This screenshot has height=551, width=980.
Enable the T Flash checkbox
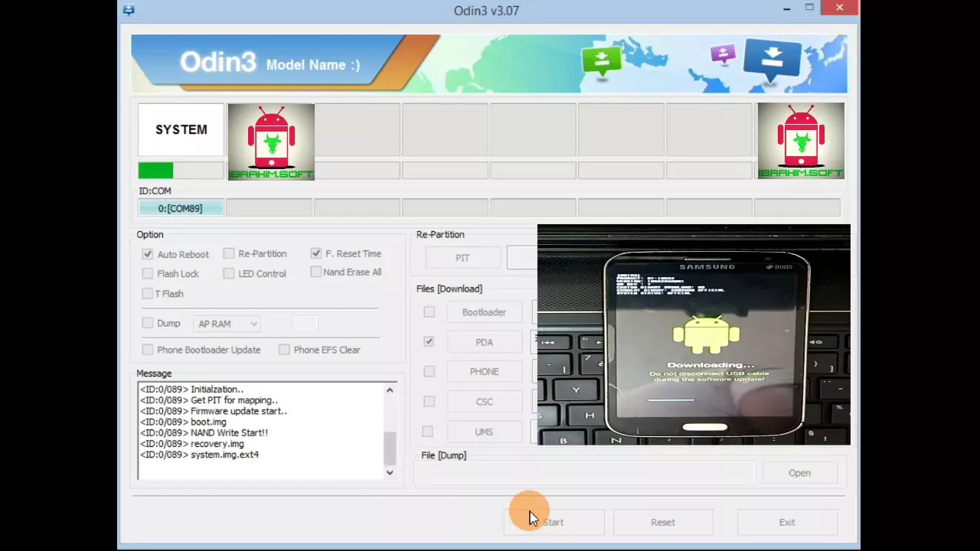(x=147, y=293)
